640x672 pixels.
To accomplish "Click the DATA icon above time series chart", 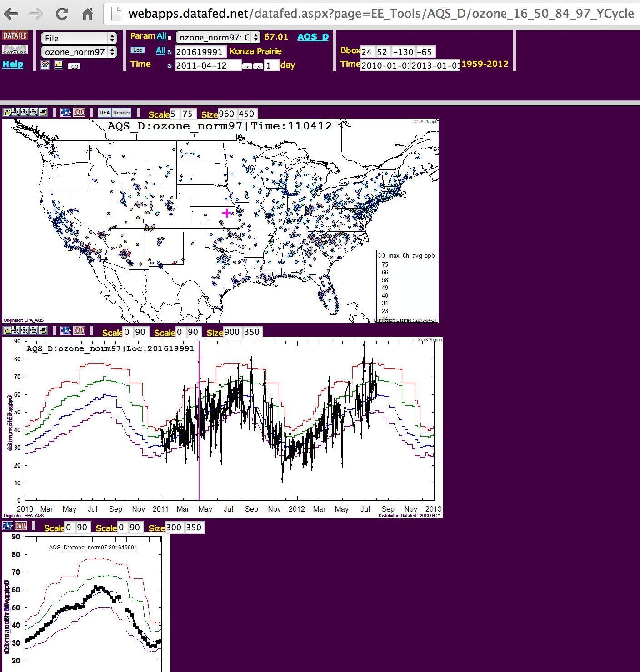I will click(x=79, y=331).
